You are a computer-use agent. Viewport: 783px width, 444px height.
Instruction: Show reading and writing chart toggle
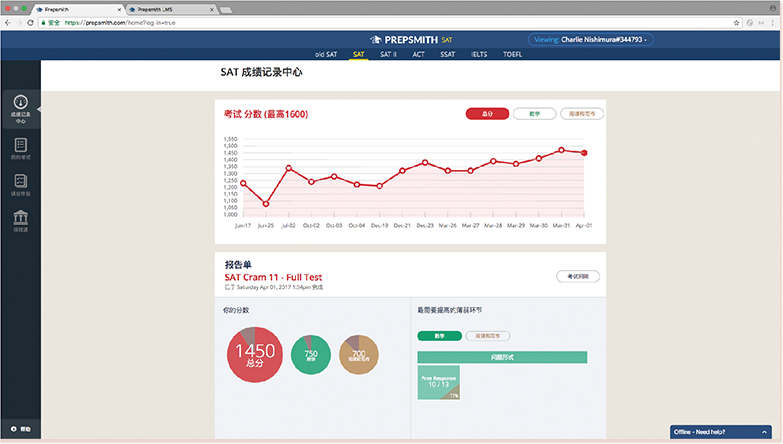[582, 114]
